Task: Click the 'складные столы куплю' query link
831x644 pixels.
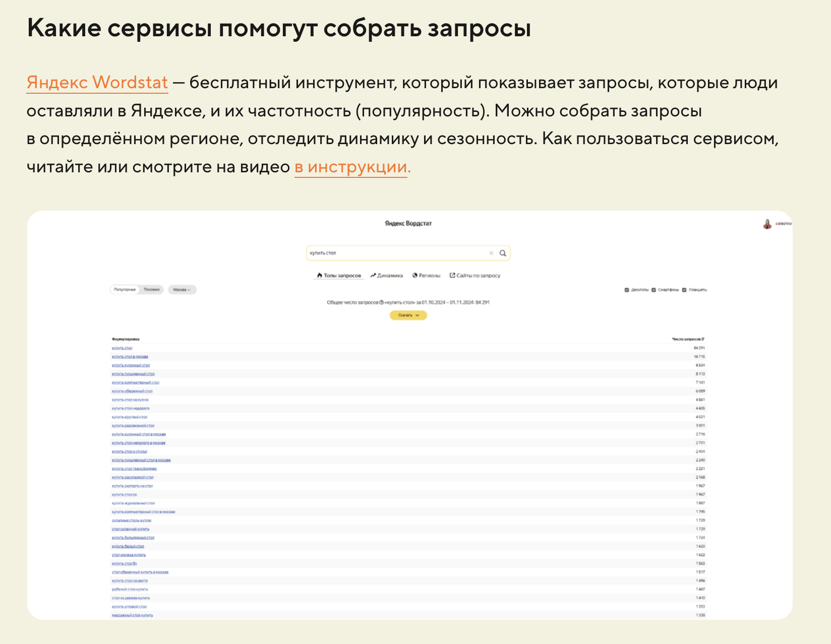Action: 132,521
